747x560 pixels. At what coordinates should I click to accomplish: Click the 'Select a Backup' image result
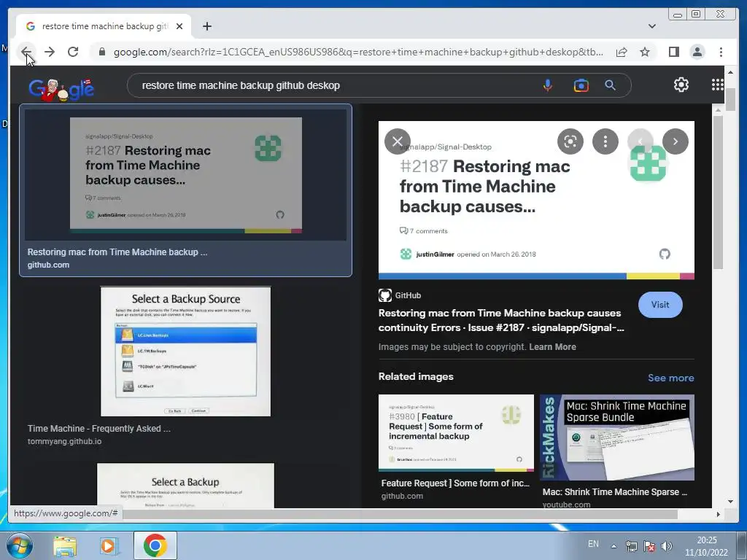[x=185, y=485]
